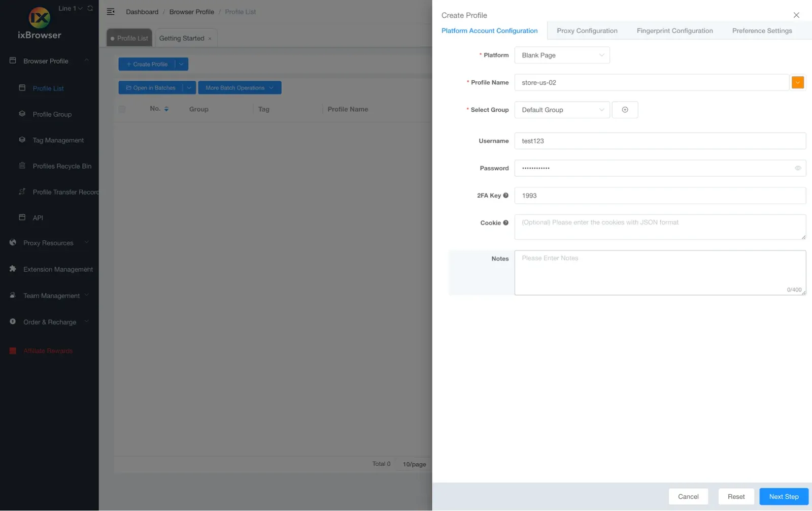Viewport: 812px width, 511px height.
Task: Go to Browser Profile breadcrumb link
Action: [191, 12]
